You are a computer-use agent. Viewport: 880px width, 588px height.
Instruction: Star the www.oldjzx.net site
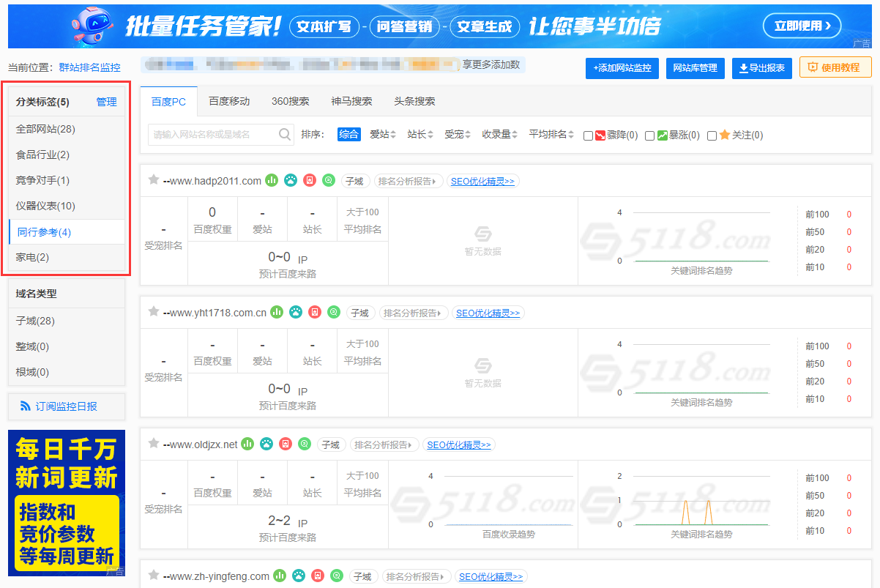[154, 444]
